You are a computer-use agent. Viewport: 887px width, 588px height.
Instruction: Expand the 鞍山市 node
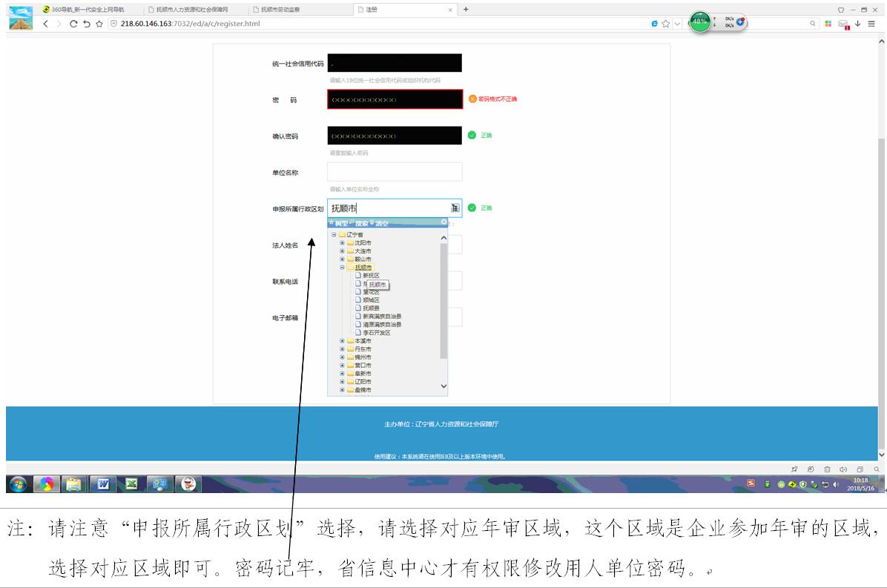tap(342, 259)
